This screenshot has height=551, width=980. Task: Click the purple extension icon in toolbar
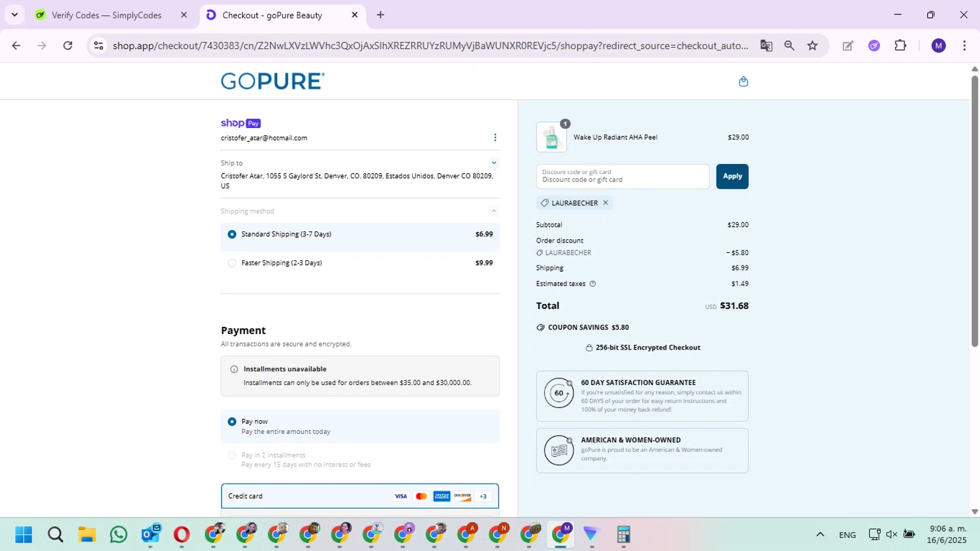tap(874, 46)
